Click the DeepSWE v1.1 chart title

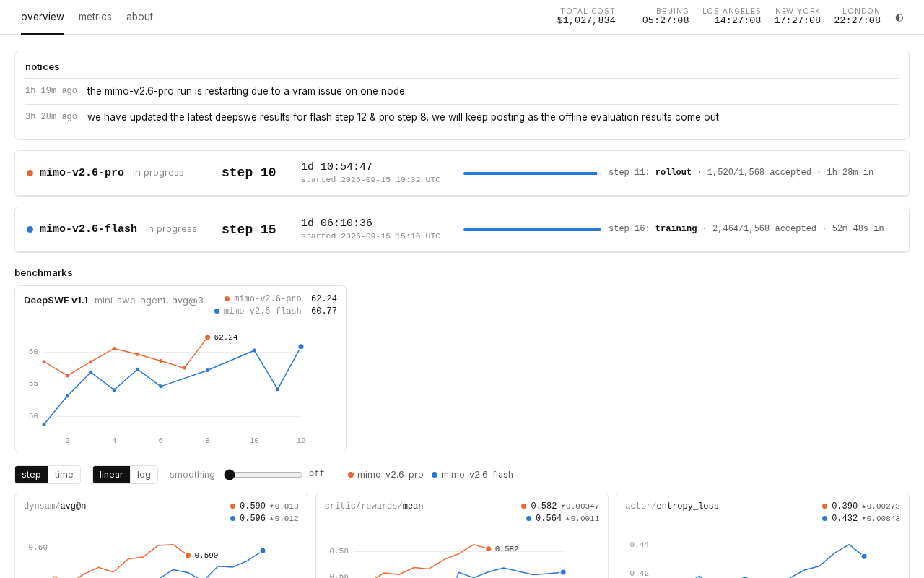tap(56, 301)
